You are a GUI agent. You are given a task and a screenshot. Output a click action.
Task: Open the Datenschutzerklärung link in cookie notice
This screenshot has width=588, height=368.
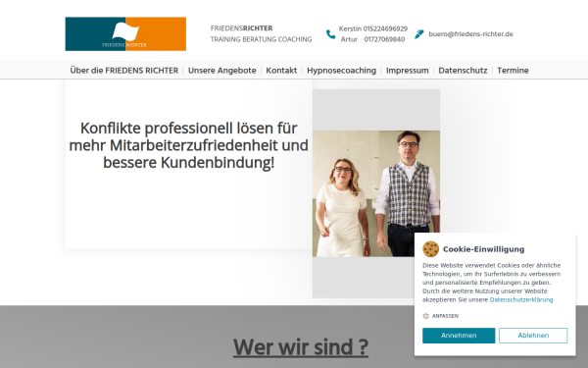(x=521, y=299)
